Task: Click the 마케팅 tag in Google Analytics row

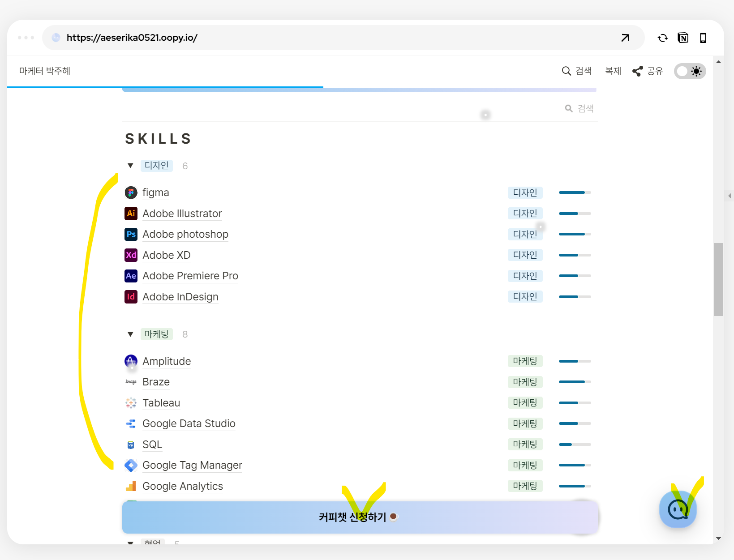Action: coord(525,486)
